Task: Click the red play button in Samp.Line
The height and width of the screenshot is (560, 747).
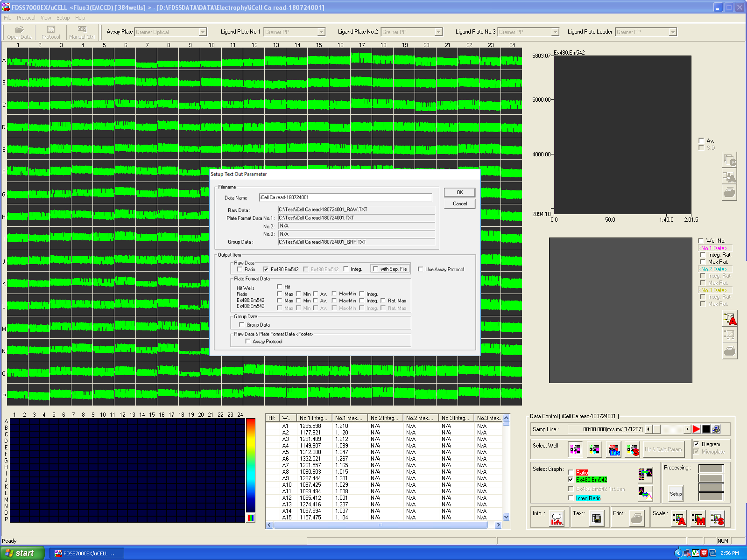Action: 696,429
